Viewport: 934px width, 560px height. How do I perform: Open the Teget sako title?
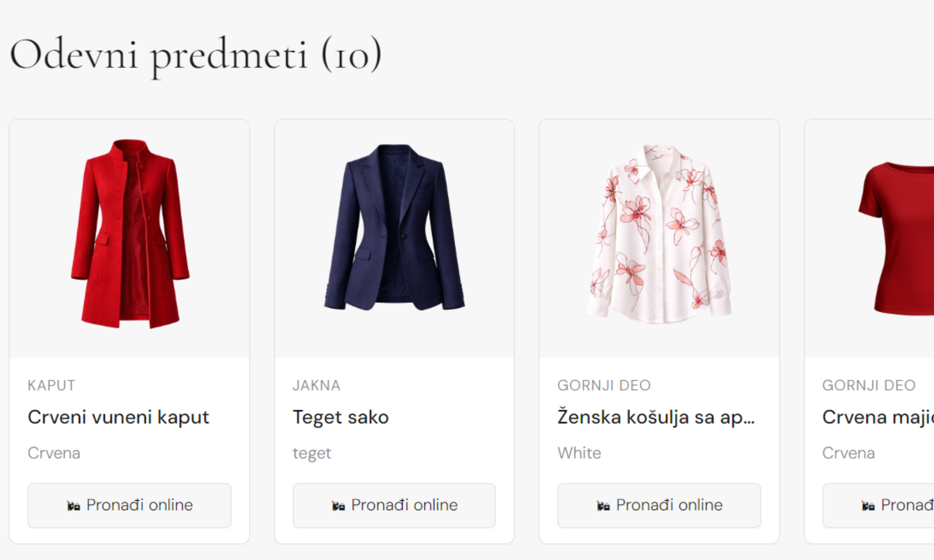tap(340, 417)
